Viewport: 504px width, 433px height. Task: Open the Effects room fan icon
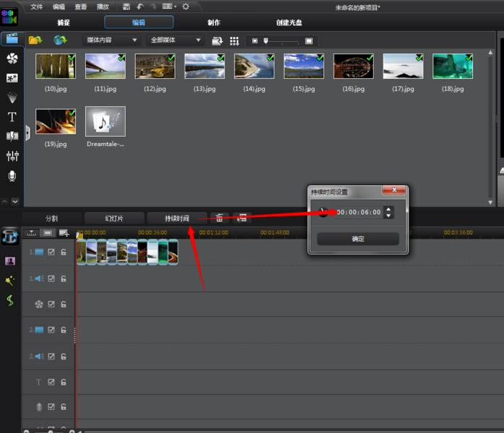coord(12,59)
